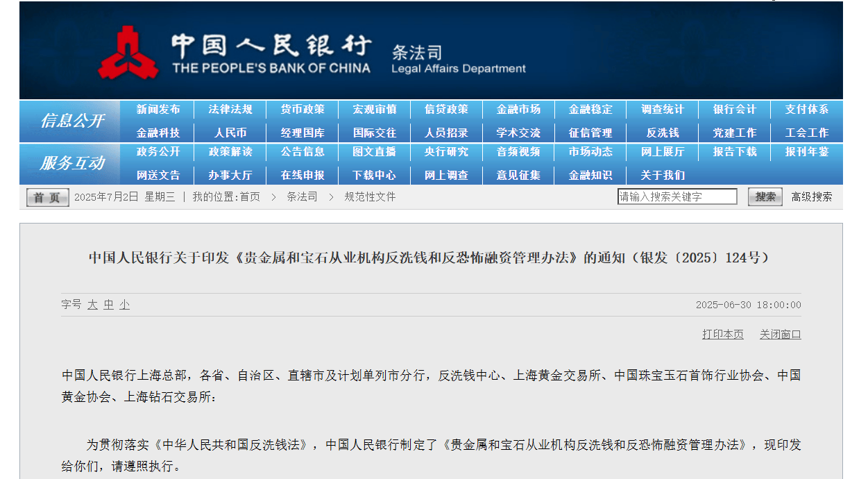Open 网上展厅 menu item
Viewport: 868px width, 479px height.
click(x=663, y=152)
